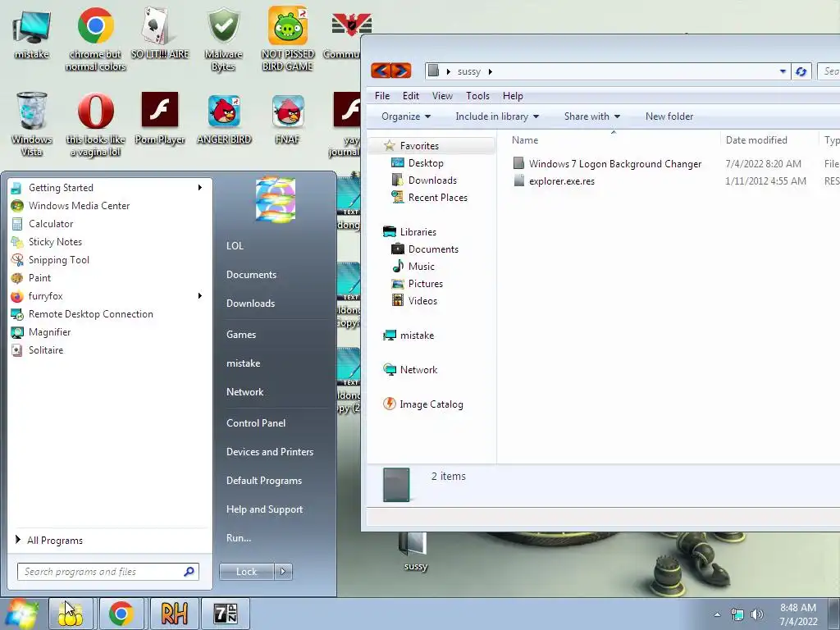The height and width of the screenshot is (630, 840).
Task: Open Run... from the Start menu
Action: [239, 537]
